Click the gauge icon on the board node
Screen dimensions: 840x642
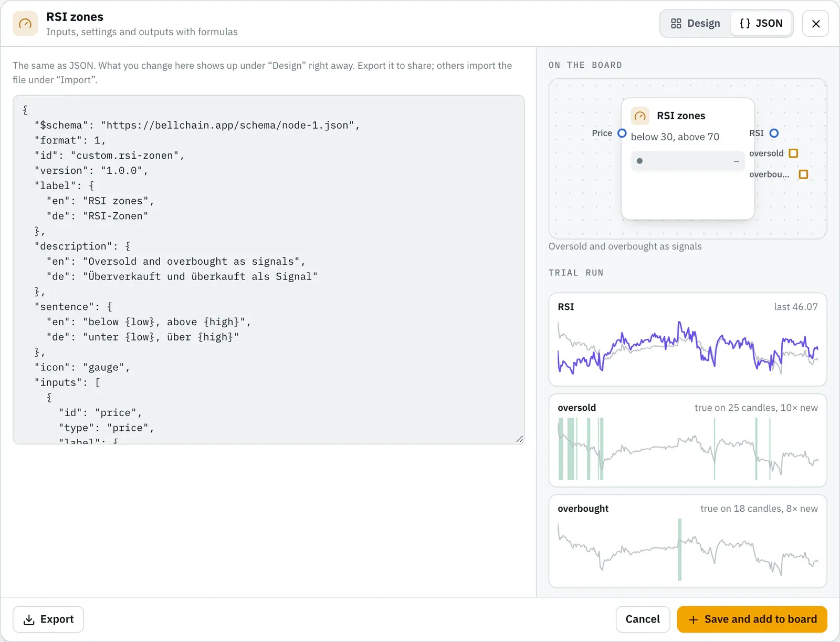pyautogui.click(x=640, y=116)
